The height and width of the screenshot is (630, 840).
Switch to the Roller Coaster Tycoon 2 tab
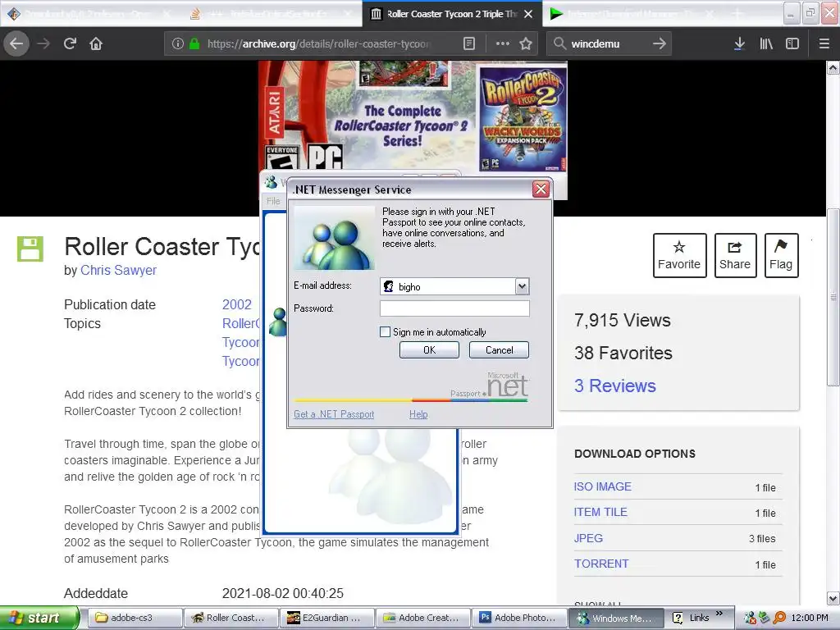click(452, 14)
